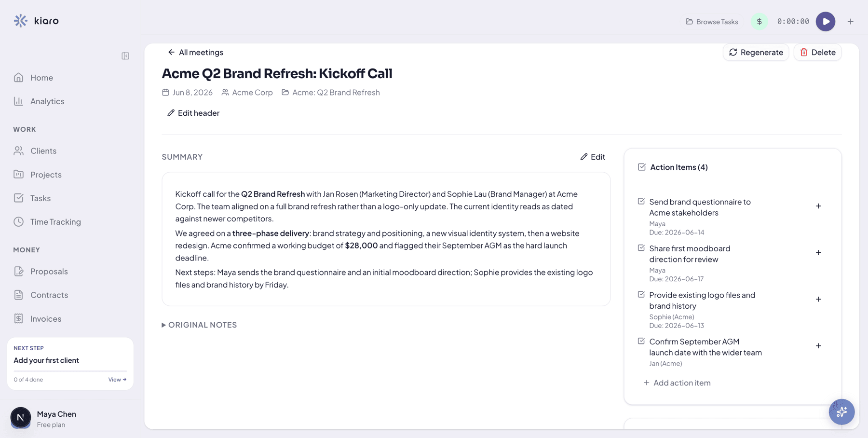Click the onboarding progress bar

(70, 371)
